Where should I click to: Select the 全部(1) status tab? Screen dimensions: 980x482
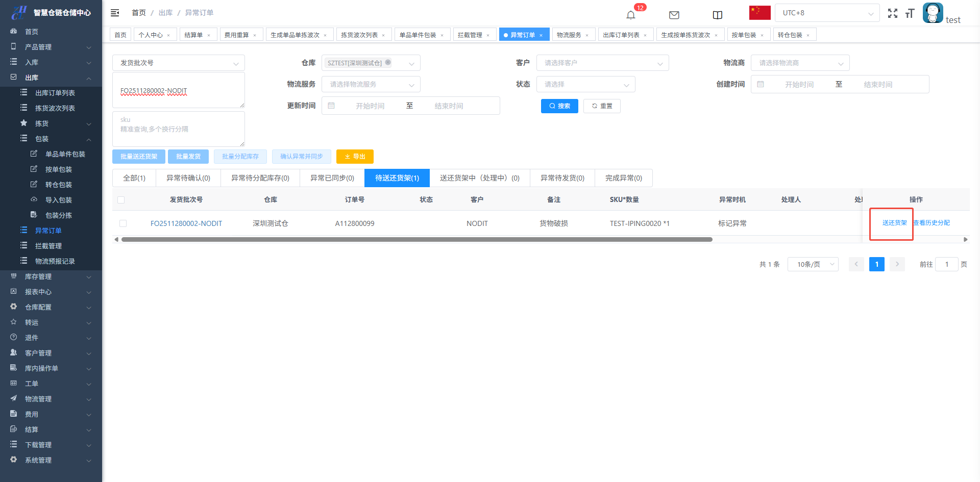(134, 178)
